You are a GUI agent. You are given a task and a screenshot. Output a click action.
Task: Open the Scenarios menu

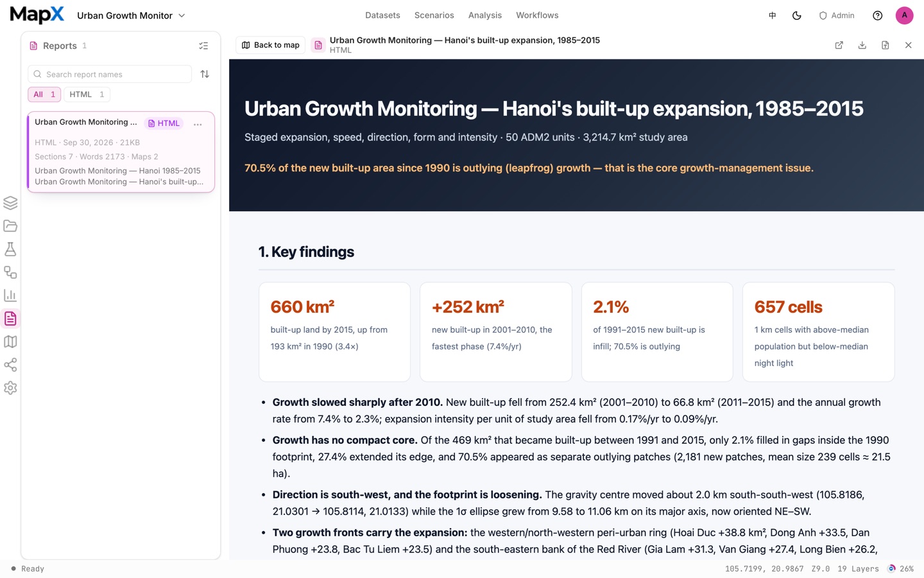(x=434, y=15)
